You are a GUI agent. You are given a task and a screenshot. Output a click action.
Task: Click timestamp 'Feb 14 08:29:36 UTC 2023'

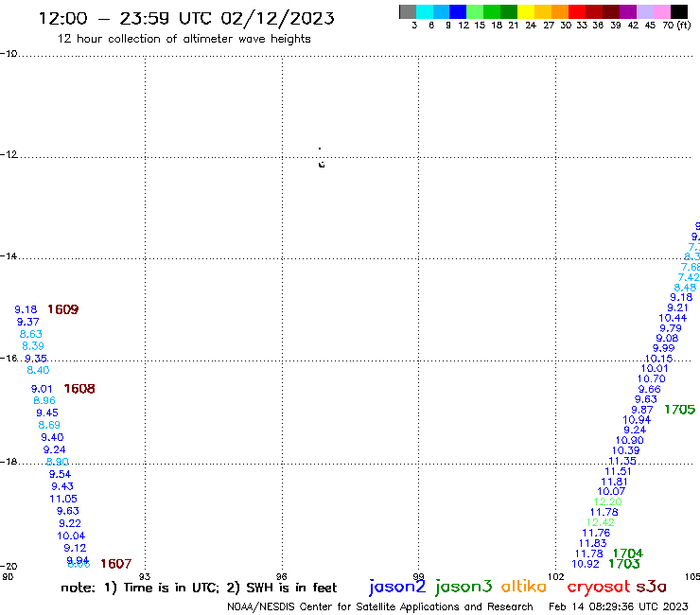619,607
